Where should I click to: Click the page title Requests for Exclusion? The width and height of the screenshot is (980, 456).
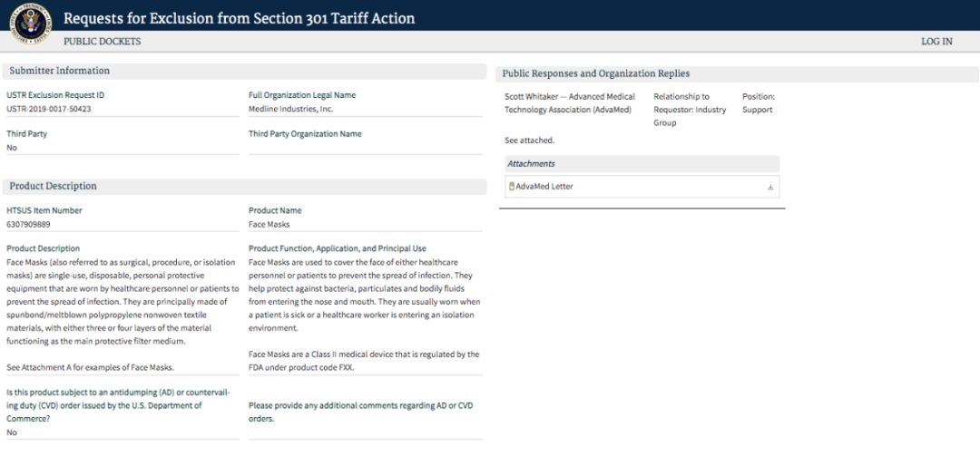pyautogui.click(x=240, y=18)
